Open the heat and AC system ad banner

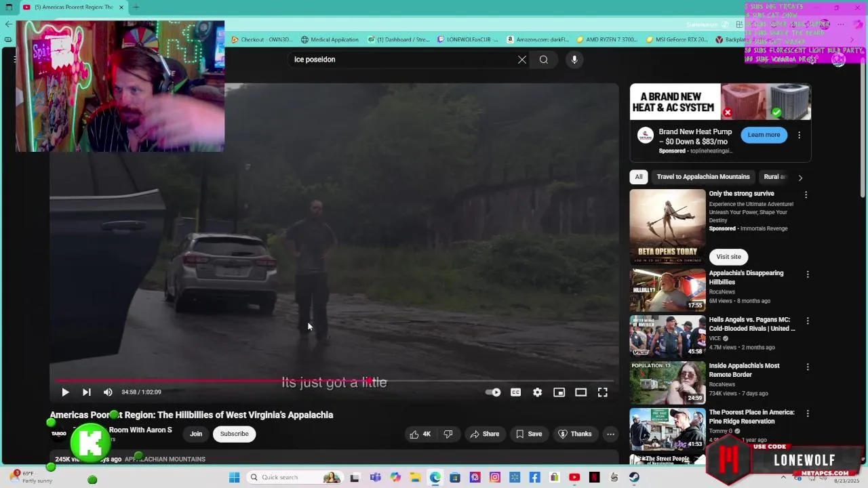tap(720, 102)
